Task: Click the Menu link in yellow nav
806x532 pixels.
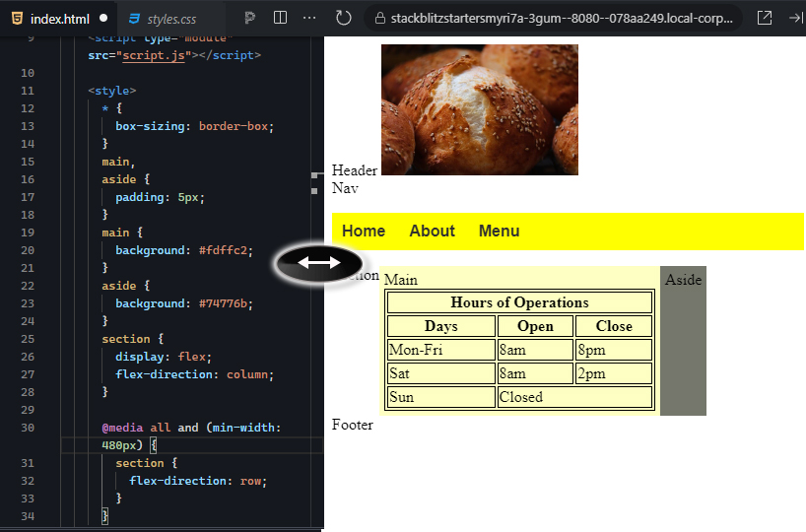Action: (500, 231)
